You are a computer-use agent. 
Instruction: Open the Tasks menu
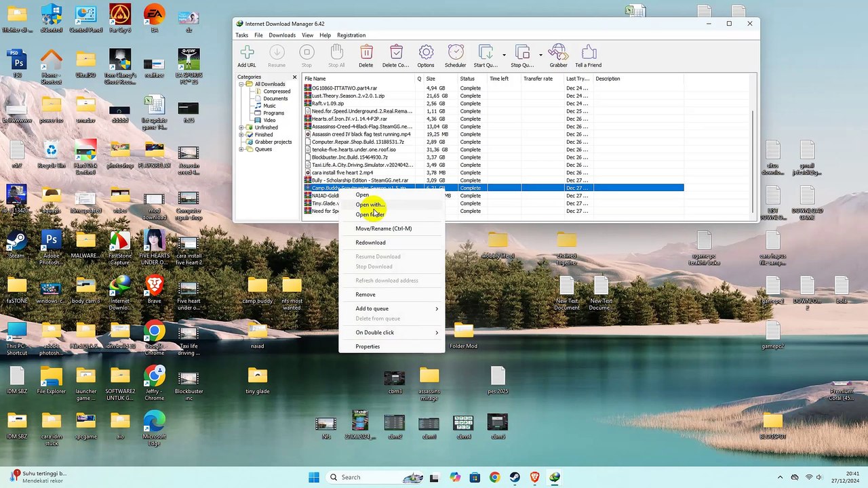pyautogui.click(x=241, y=35)
